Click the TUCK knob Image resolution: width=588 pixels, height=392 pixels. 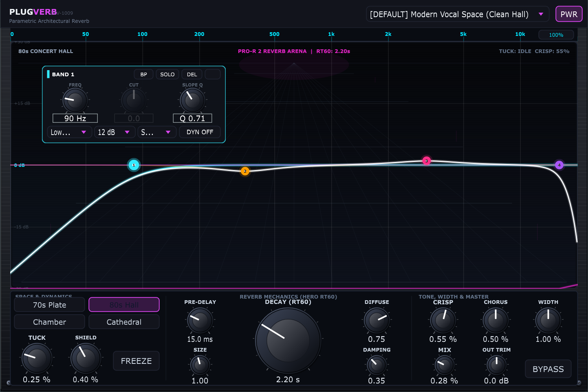pyautogui.click(x=37, y=359)
